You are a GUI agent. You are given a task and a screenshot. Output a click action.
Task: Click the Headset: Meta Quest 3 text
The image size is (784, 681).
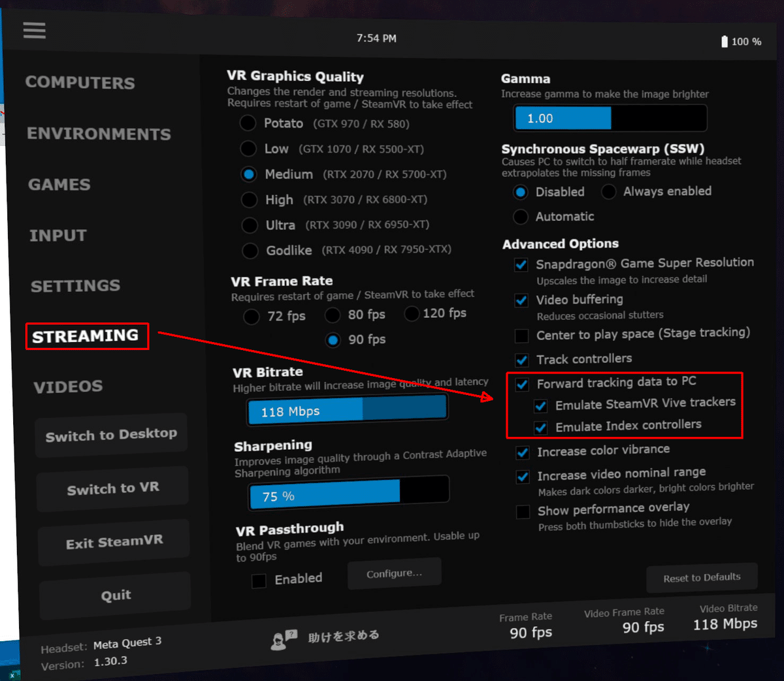click(101, 645)
